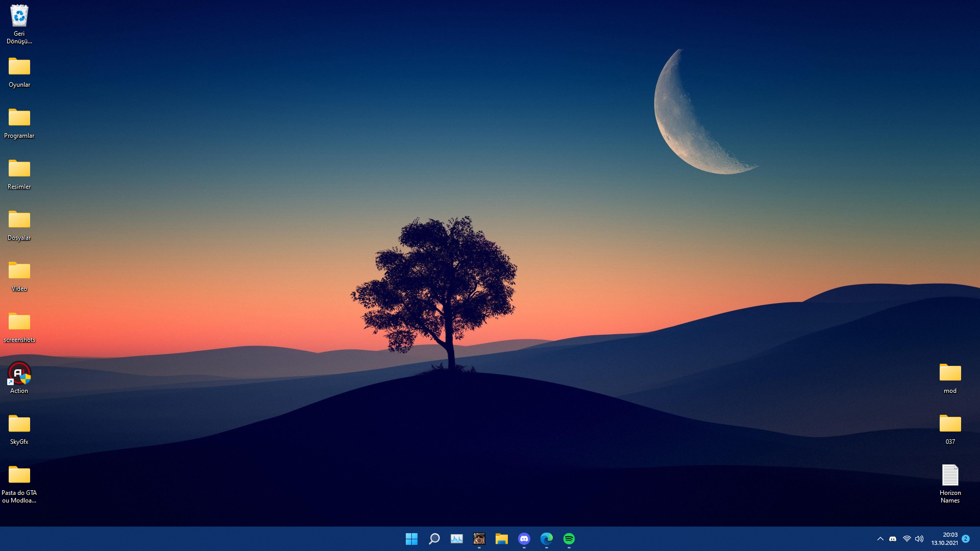Open the Wi-Fi network flyout
This screenshot has height=551, width=980.
[x=907, y=539]
